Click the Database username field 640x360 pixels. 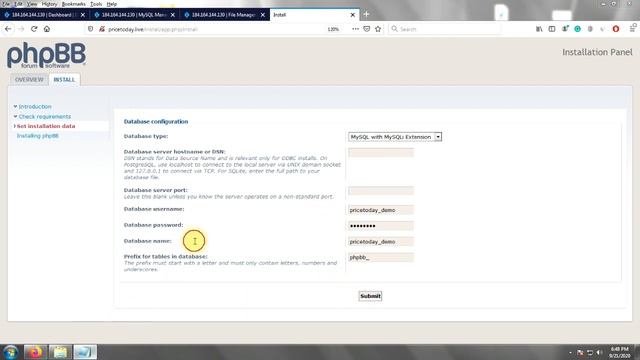[380, 210]
